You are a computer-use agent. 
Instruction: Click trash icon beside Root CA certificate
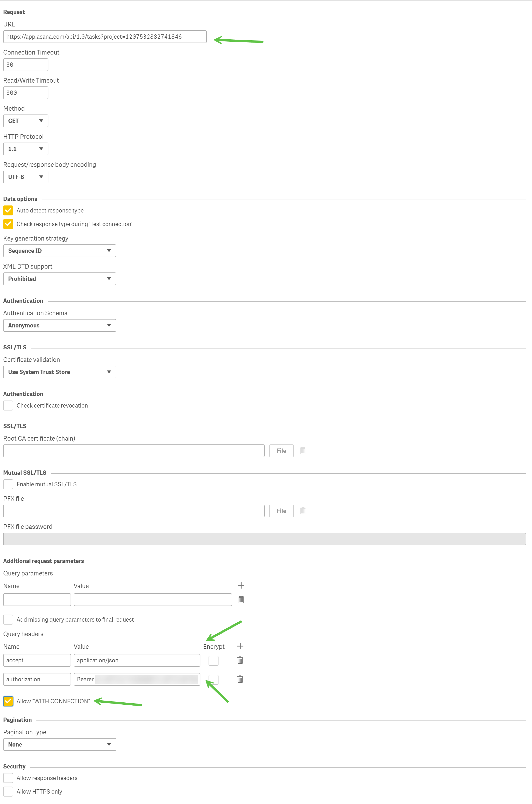303,451
